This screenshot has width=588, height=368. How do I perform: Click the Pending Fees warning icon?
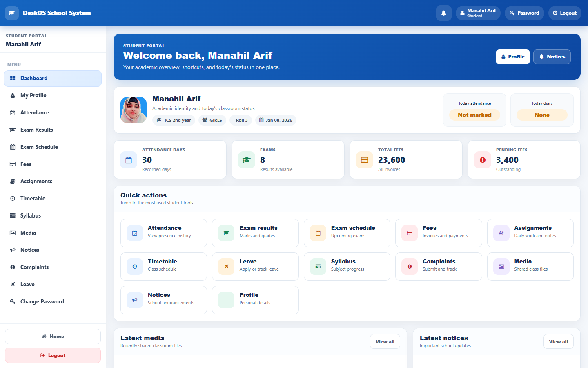coord(483,160)
